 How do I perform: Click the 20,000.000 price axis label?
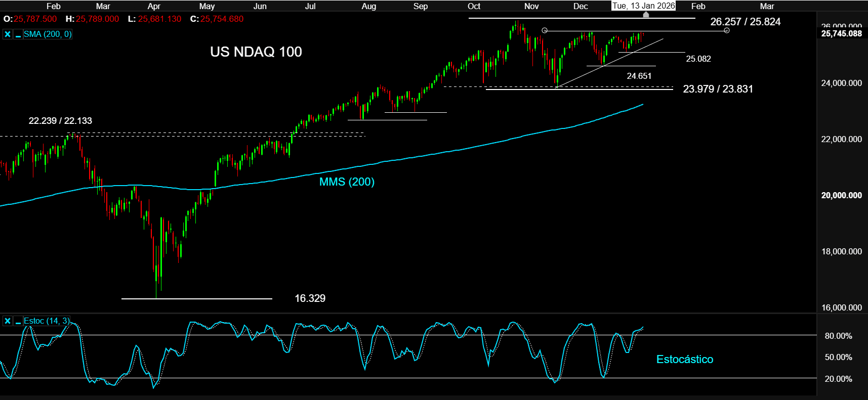841,195
